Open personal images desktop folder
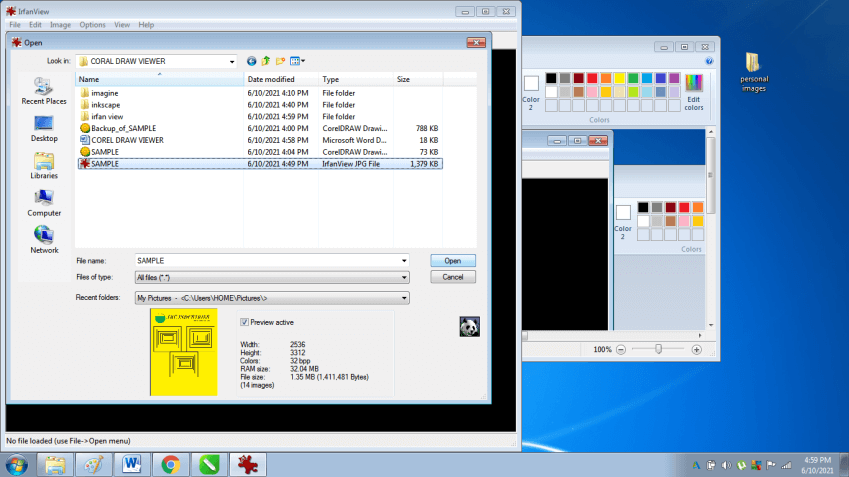849x477 pixels. [x=754, y=73]
